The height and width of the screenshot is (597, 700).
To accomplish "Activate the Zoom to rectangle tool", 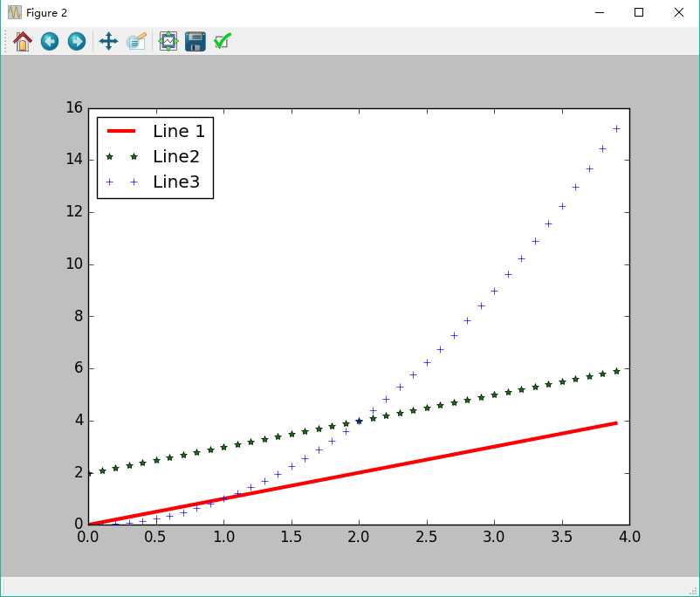I will click(137, 42).
